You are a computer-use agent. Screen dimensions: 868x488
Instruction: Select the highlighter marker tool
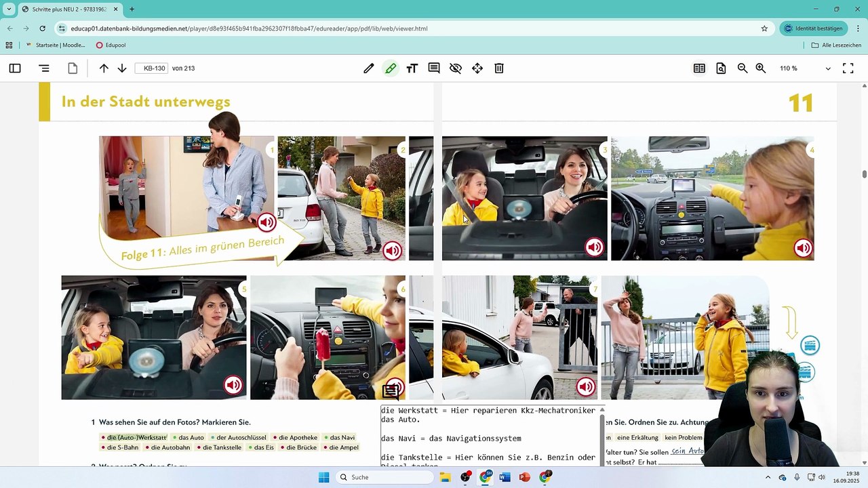coord(391,68)
